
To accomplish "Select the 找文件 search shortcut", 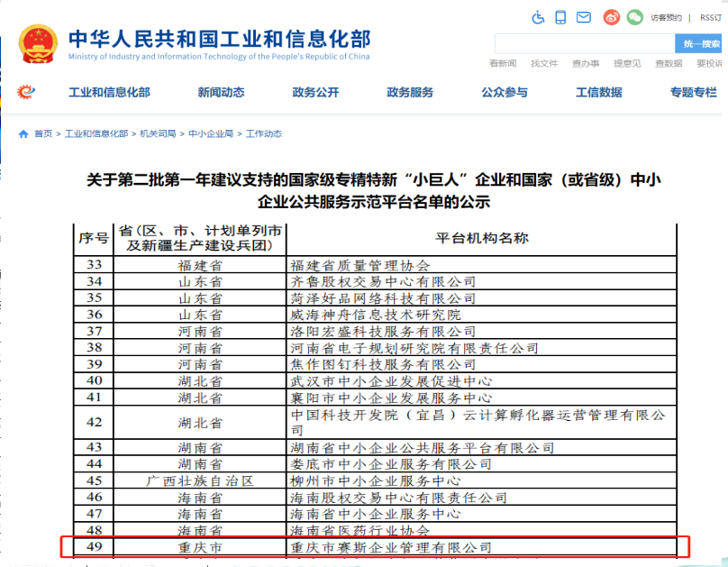I will pyautogui.click(x=544, y=63).
